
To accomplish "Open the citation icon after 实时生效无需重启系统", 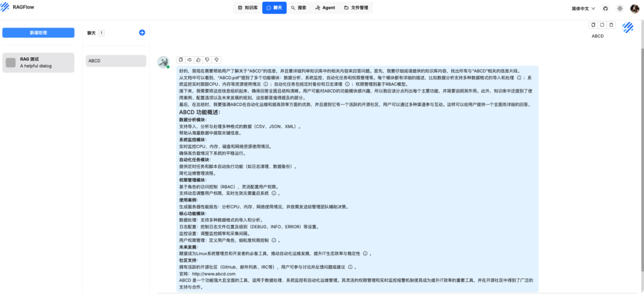I will tap(273, 193).
